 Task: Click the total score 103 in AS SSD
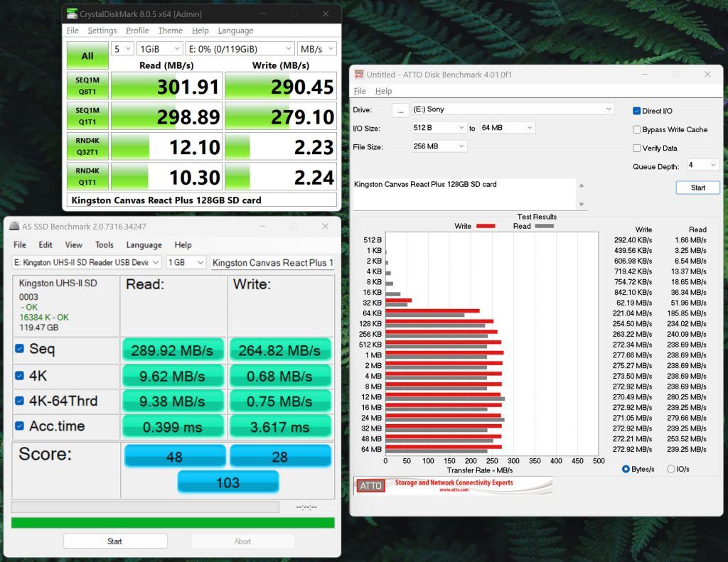pos(228,482)
